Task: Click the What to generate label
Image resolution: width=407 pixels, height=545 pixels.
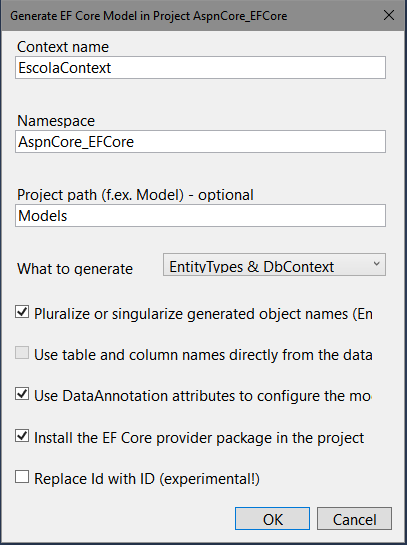Action: [75, 269]
